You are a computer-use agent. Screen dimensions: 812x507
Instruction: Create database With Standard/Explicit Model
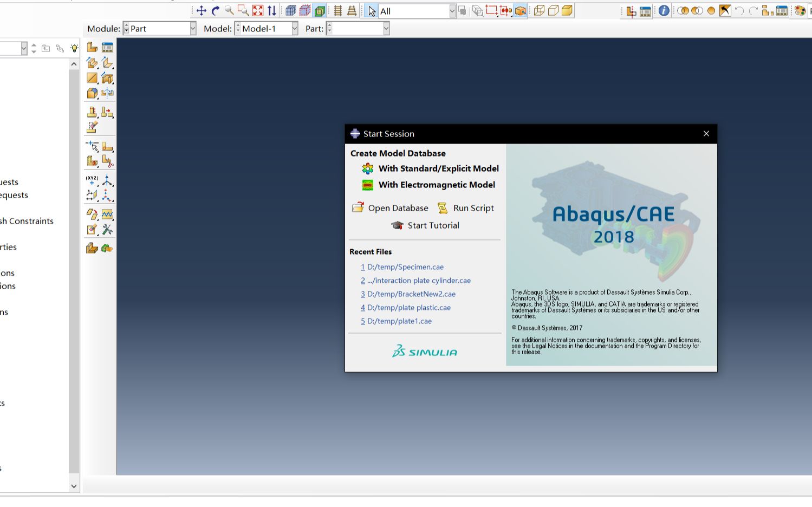(431, 168)
